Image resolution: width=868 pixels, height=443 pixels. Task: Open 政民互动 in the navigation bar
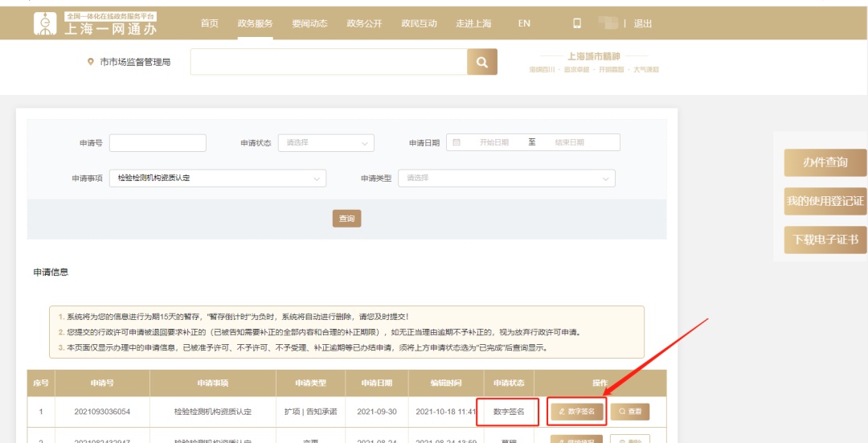point(419,23)
